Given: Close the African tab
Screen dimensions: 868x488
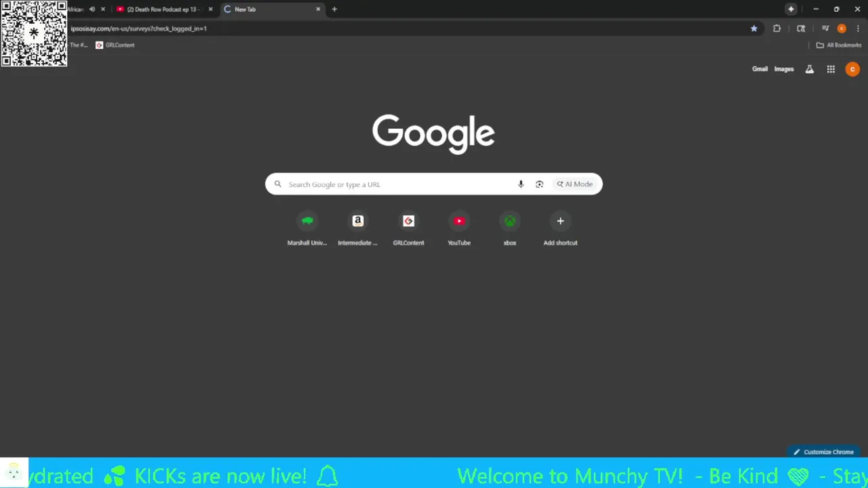Looking at the screenshot, I should 103,9.
